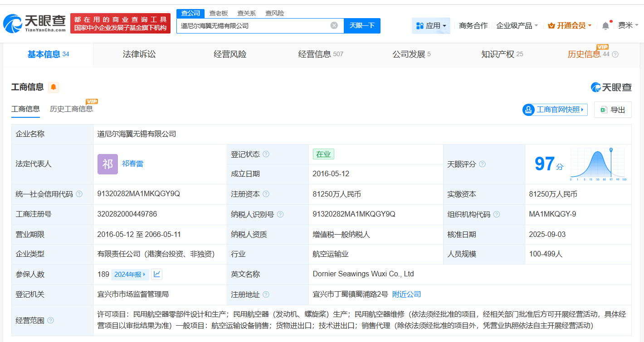Click the question mark beside 天眼评分

(483, 164)
